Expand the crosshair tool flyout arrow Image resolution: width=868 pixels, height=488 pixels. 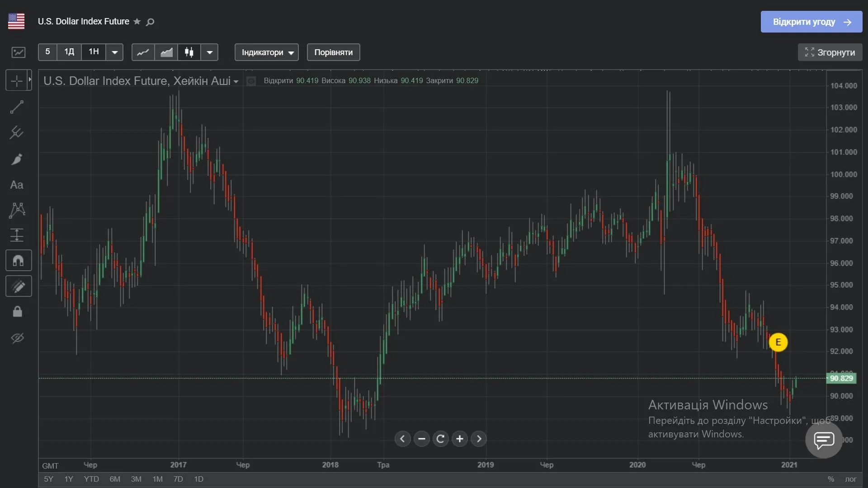tap(30, 80)
